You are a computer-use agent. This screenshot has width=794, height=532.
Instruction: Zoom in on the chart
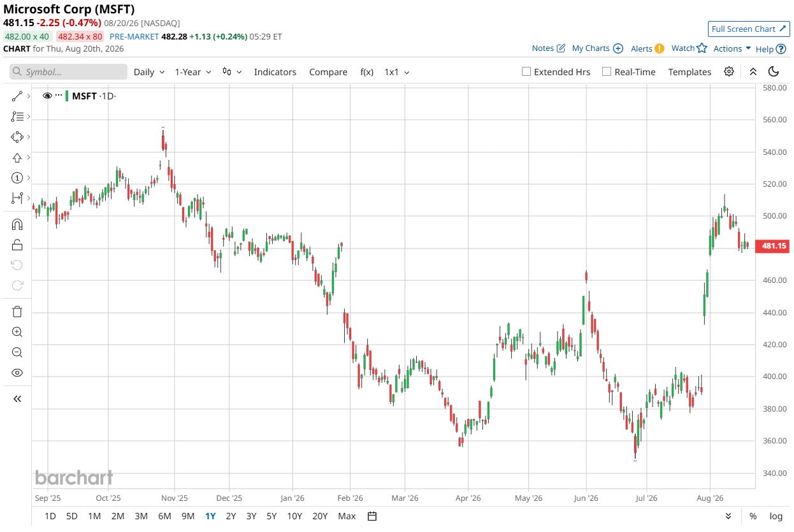(17, 332)
